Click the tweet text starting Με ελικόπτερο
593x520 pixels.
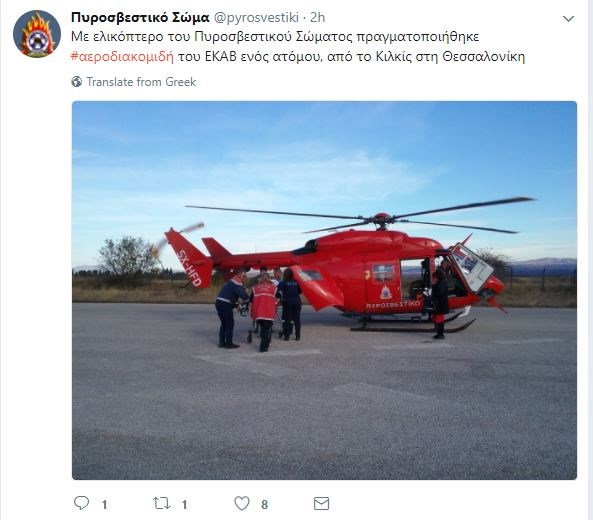pos(298,47)
